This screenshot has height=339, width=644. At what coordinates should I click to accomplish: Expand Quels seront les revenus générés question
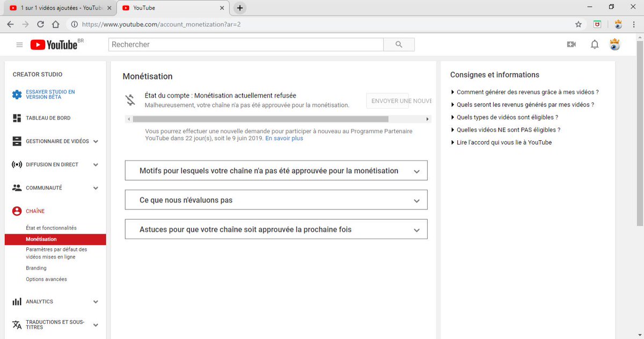point(522,105)
